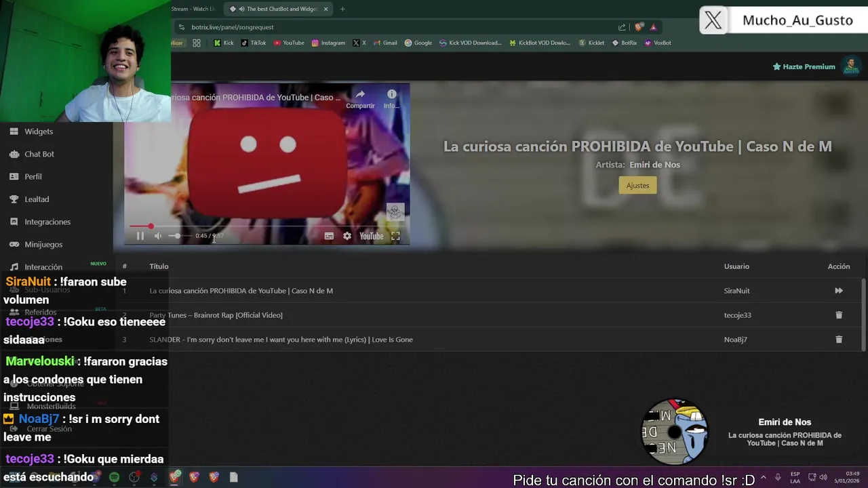Open the video Info icon
868x488 pixels.
[x=391, y=98]
